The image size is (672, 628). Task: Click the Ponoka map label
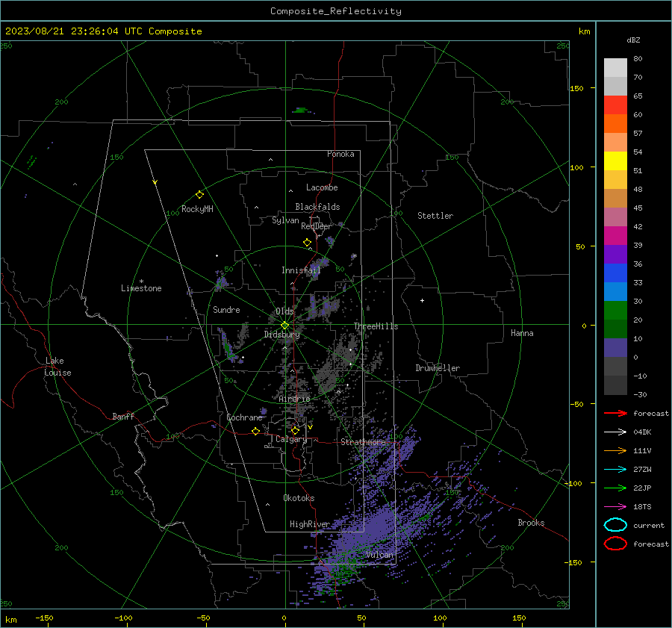(x=340, y=154)
